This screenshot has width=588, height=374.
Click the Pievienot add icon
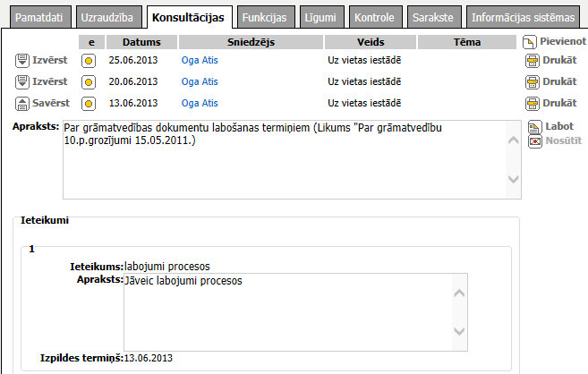(x=530, y=43)
